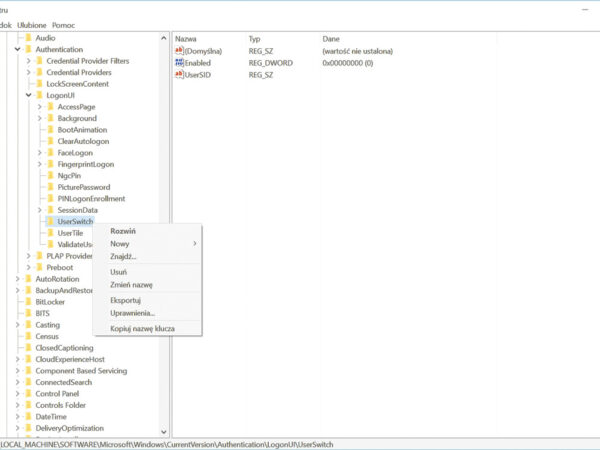Collapse the LogonUI tree node

pyautogui.click(x=28, y=96)
